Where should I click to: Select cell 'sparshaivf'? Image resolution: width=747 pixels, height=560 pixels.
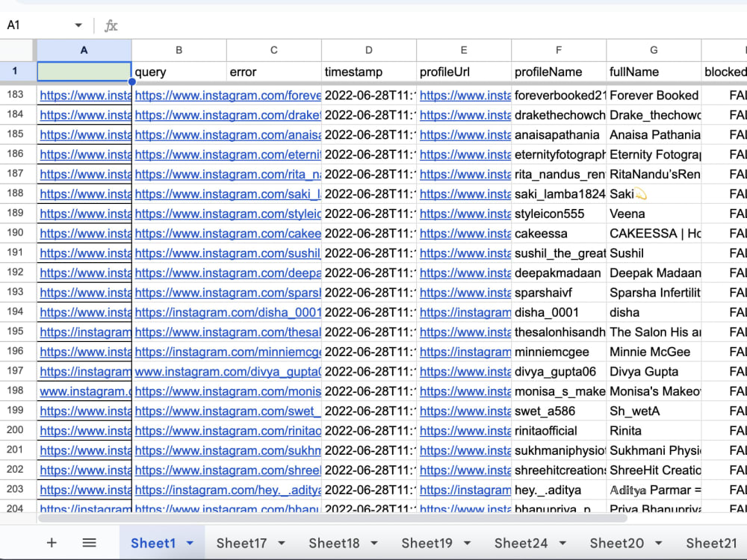point(558,293)
